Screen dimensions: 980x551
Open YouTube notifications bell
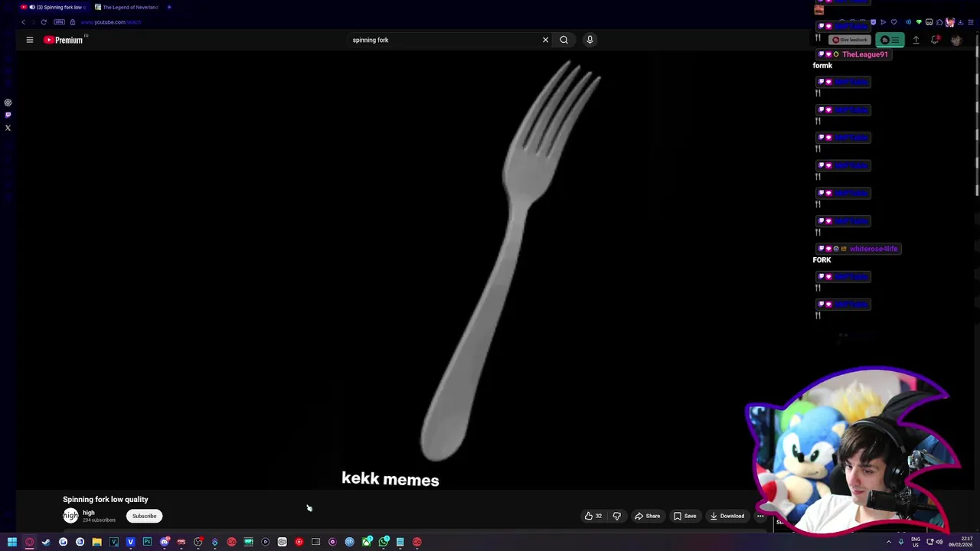[x=935, y=40]
